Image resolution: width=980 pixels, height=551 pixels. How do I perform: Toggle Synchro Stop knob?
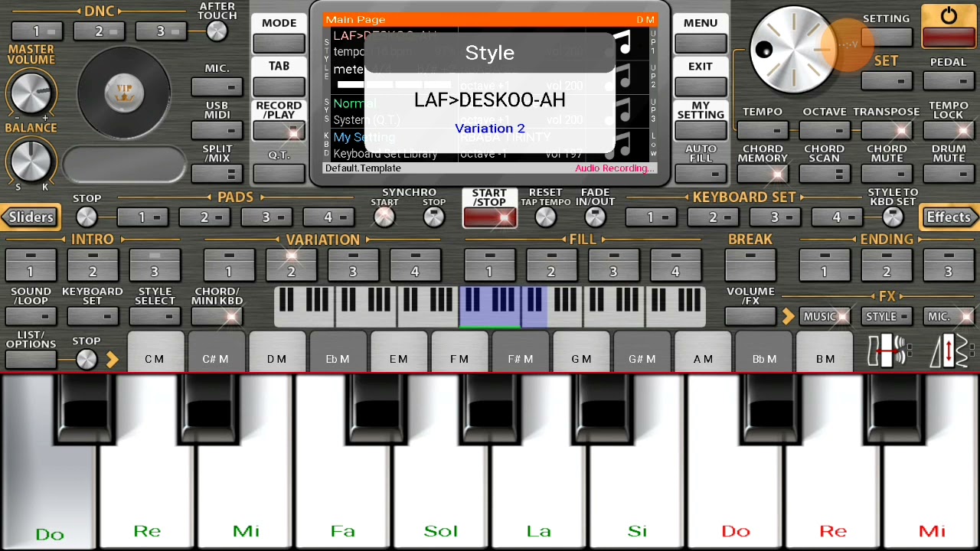(x=434, y=217)
